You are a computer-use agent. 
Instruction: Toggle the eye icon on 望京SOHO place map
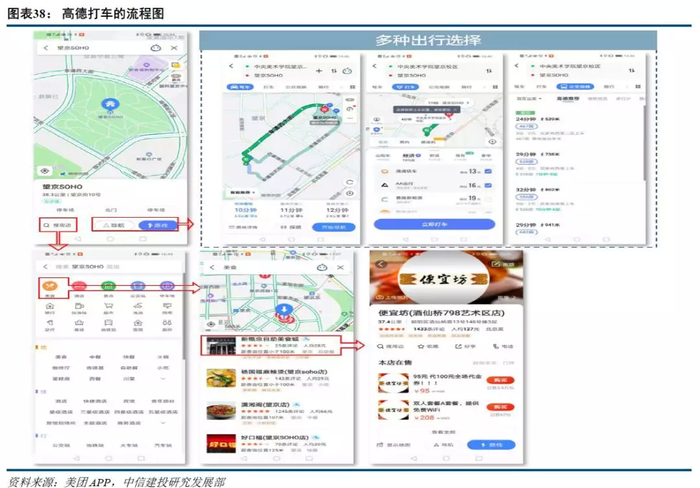tap(45, 171)
